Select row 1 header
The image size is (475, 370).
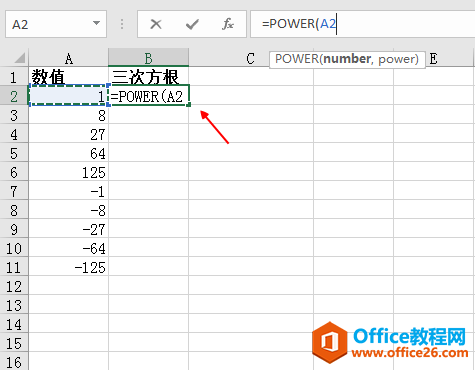coord(14,77)
